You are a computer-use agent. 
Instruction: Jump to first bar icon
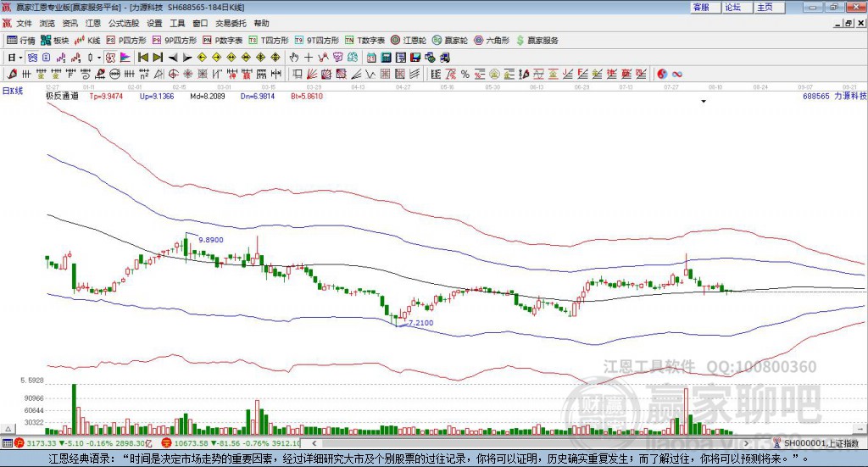click(143, 58)
